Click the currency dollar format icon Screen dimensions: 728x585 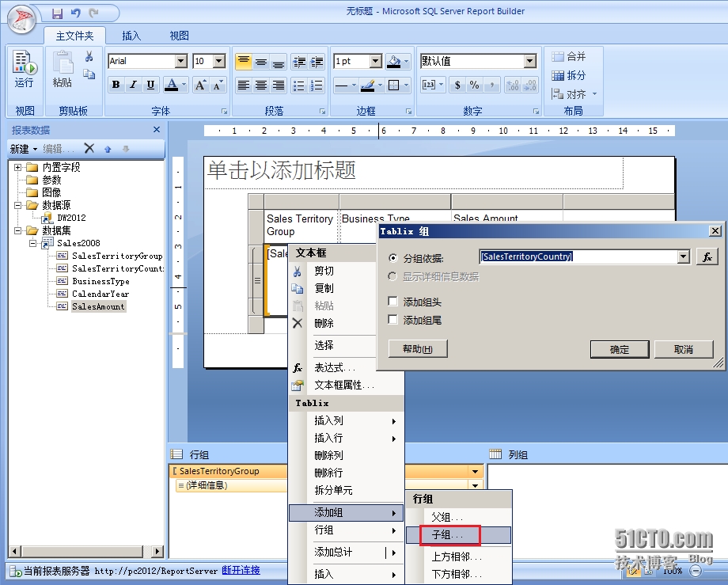pos(458,85)
